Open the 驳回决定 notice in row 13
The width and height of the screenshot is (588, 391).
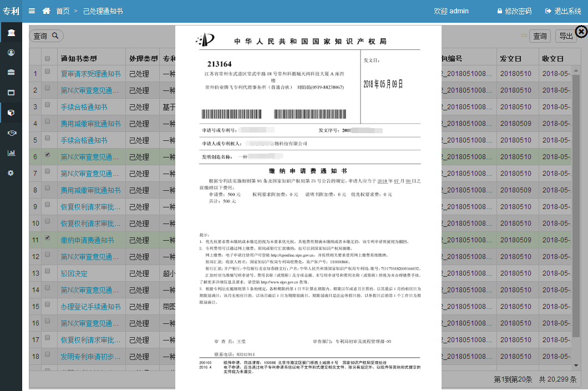coord(74,273)
